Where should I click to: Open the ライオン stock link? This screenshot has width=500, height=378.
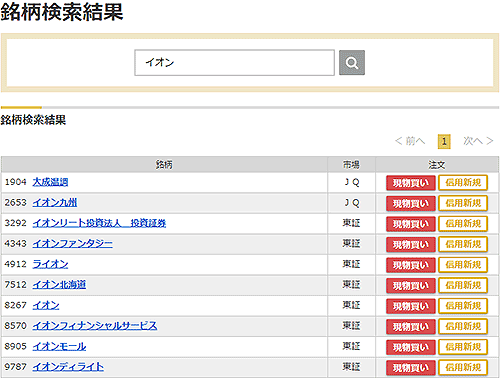point(50,264)
